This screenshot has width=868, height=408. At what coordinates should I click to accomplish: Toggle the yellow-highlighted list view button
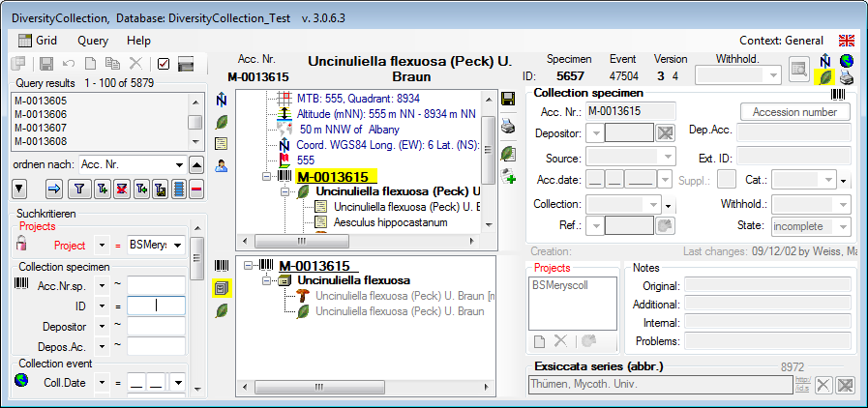pyautogui.click(x=222, y=287)
